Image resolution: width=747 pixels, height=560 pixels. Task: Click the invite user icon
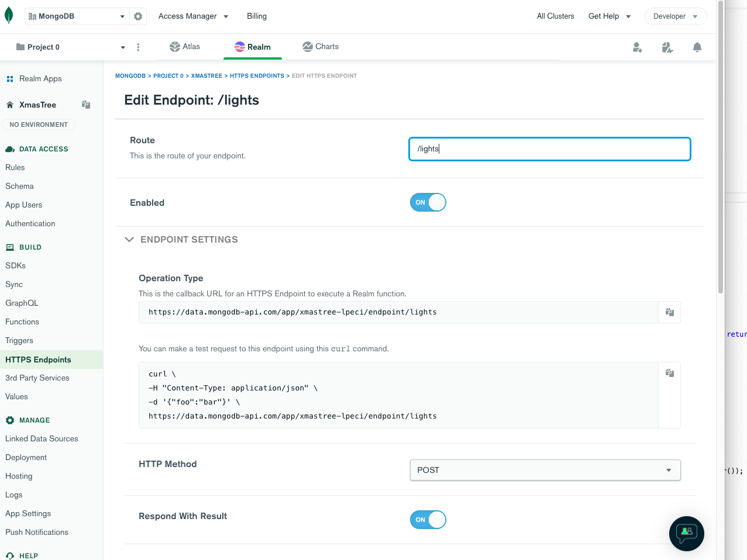(x=638, y=47)
